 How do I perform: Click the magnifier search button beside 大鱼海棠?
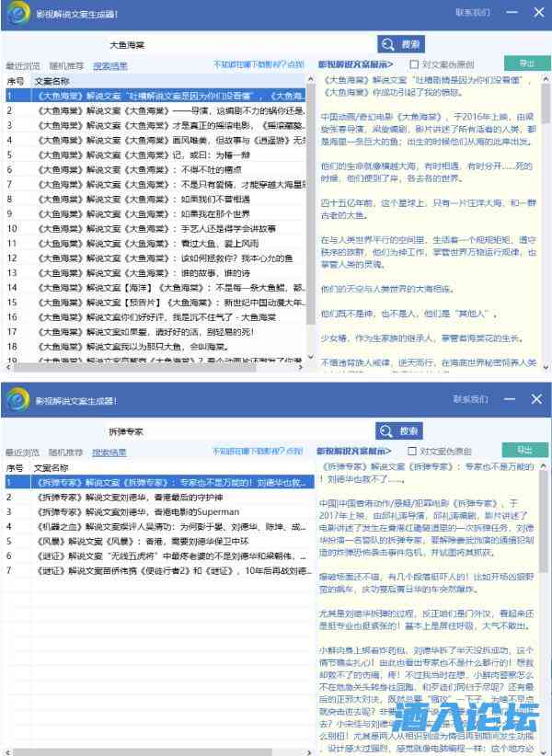click(x=401, y=44)
